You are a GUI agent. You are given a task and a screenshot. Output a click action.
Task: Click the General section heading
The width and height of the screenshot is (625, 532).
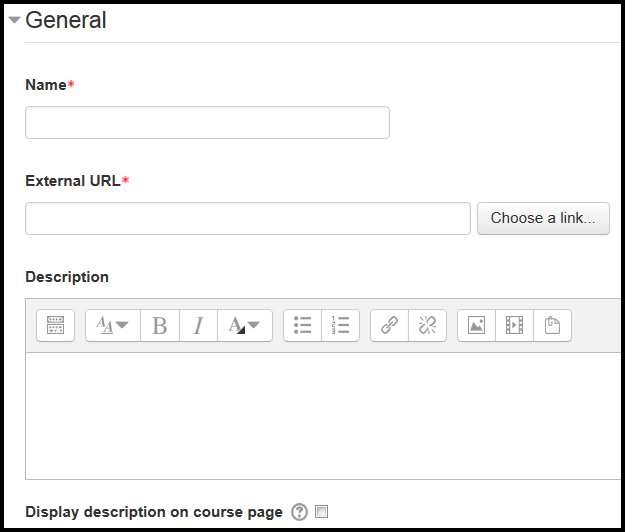point(66,20)
